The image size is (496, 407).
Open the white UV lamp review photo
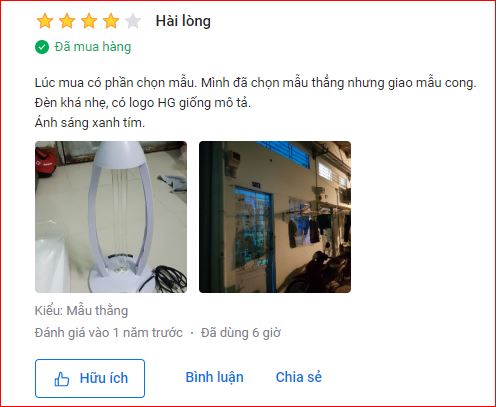click(111, 217)
